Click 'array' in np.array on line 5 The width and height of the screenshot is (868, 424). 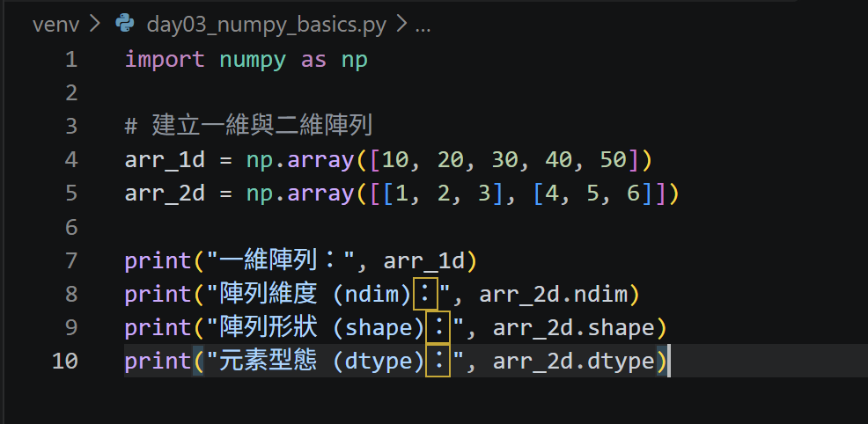pos(320,194)
